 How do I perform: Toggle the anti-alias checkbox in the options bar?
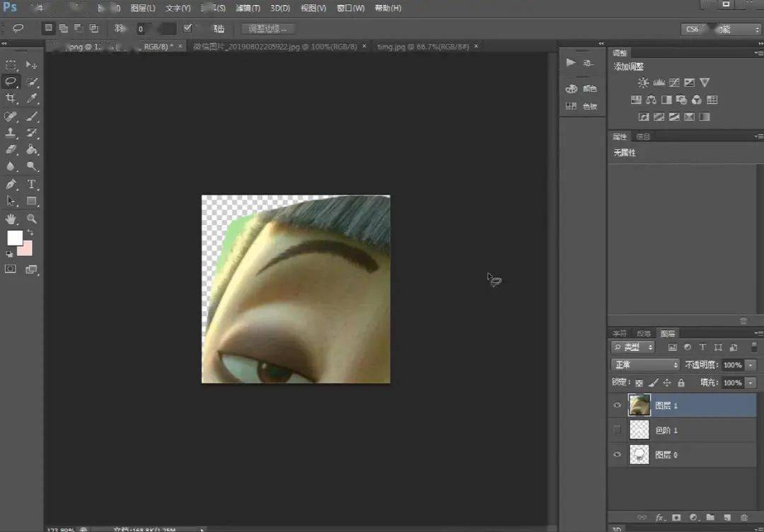(187, 28)
